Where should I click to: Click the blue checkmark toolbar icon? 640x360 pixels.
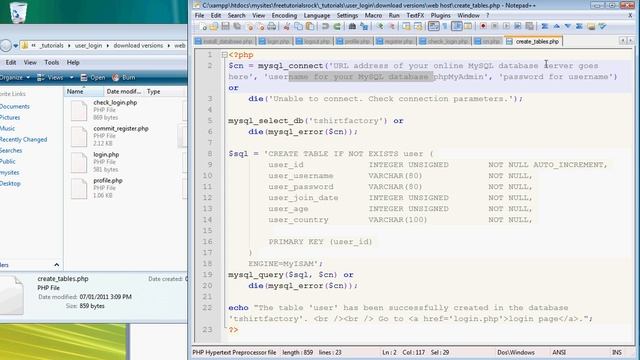click(602, 26)
